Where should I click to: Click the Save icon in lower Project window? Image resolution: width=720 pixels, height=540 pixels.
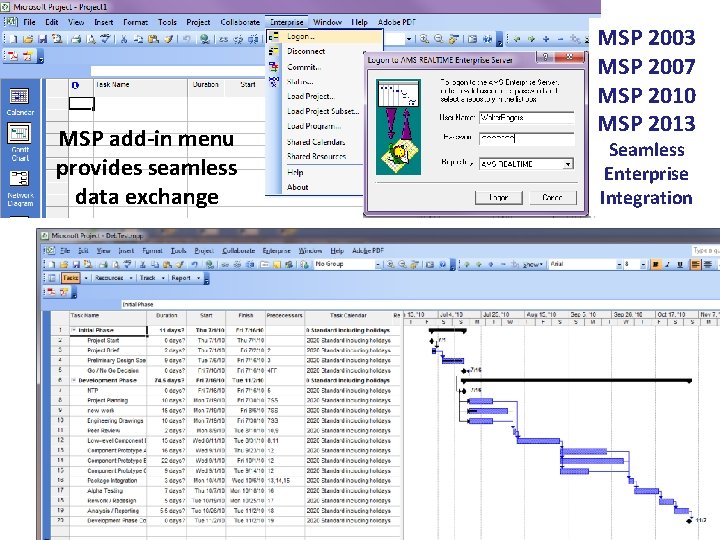point(76,264)
